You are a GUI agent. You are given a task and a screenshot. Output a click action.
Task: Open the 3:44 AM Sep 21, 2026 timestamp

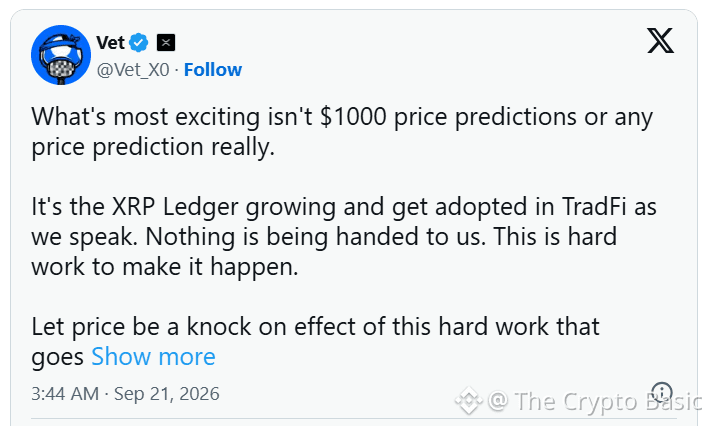coord(125,394)
